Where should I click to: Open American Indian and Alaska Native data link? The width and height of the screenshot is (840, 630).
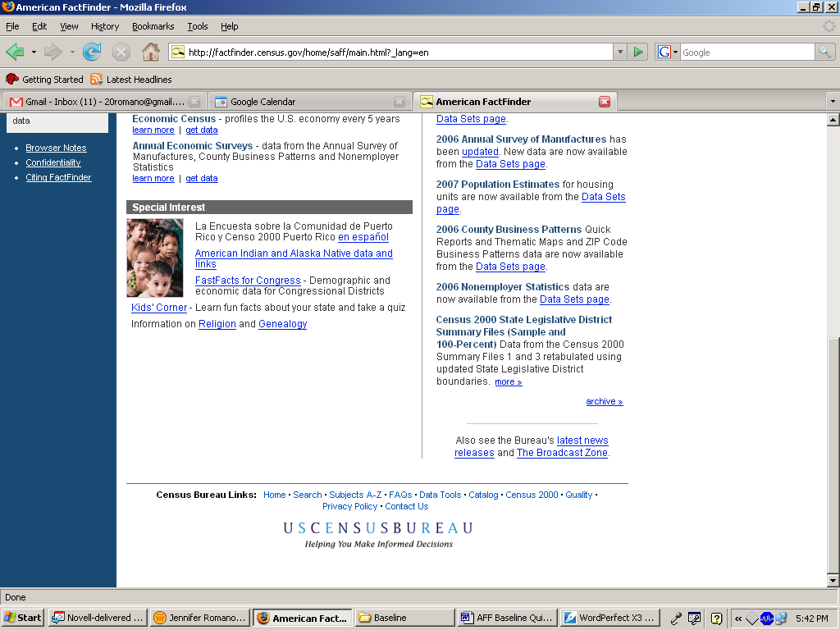click(x=294, y=258)
